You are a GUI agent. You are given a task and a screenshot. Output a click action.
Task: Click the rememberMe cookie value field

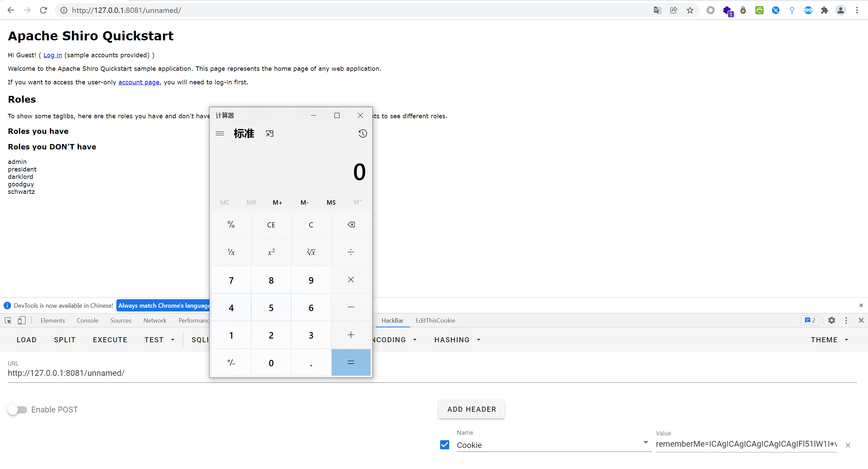tap(746, 444)
